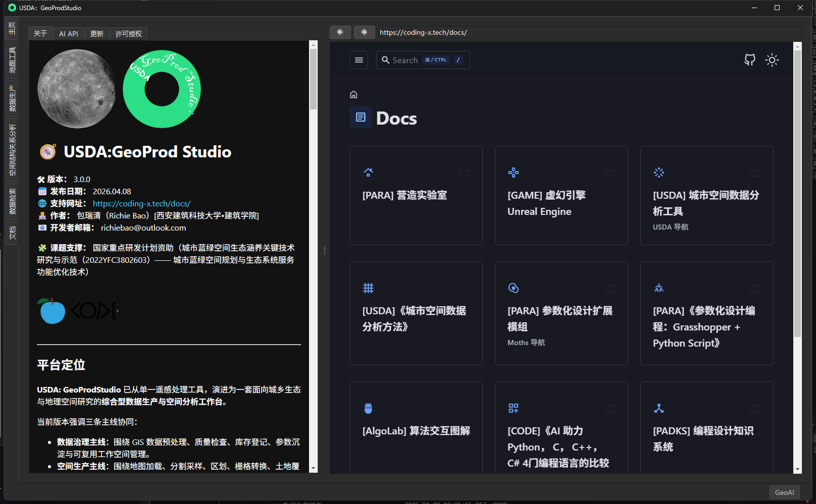816x504 pixels.
Task: Open the [USDA] 城市空间数据分析工具 card
Action: click(707, 196)
